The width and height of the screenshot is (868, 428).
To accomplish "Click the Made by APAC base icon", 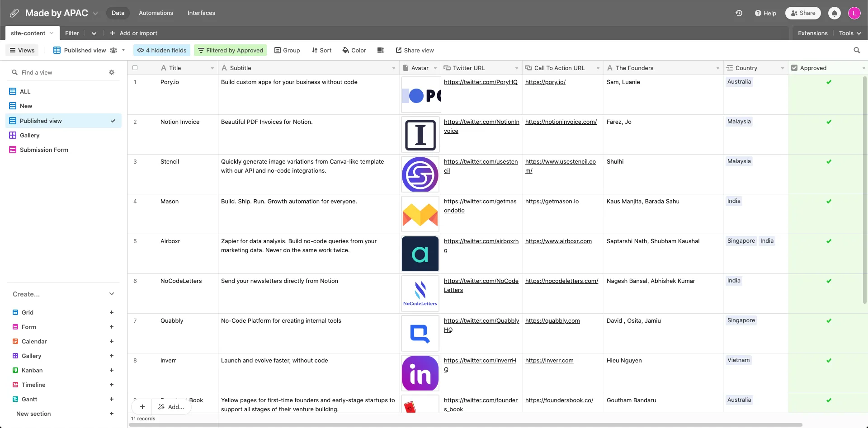I will point(14,13).
